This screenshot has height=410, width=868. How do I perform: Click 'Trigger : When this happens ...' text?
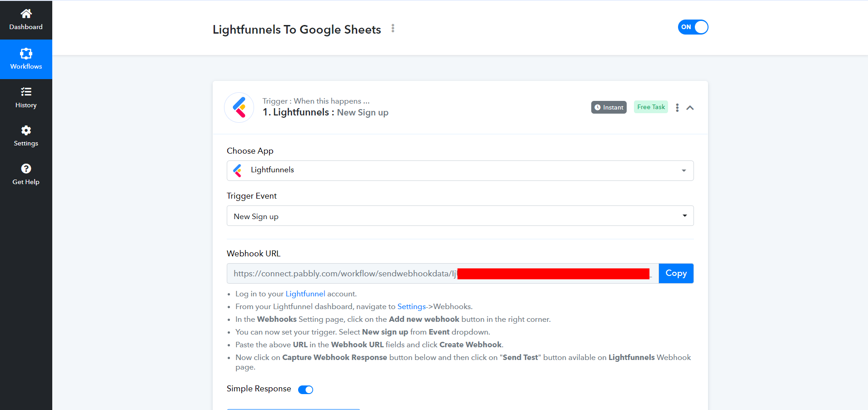click(316, 101)
